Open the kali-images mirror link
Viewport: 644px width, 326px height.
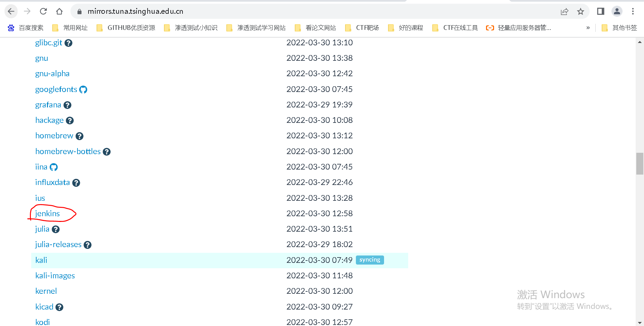pos(55,276)
